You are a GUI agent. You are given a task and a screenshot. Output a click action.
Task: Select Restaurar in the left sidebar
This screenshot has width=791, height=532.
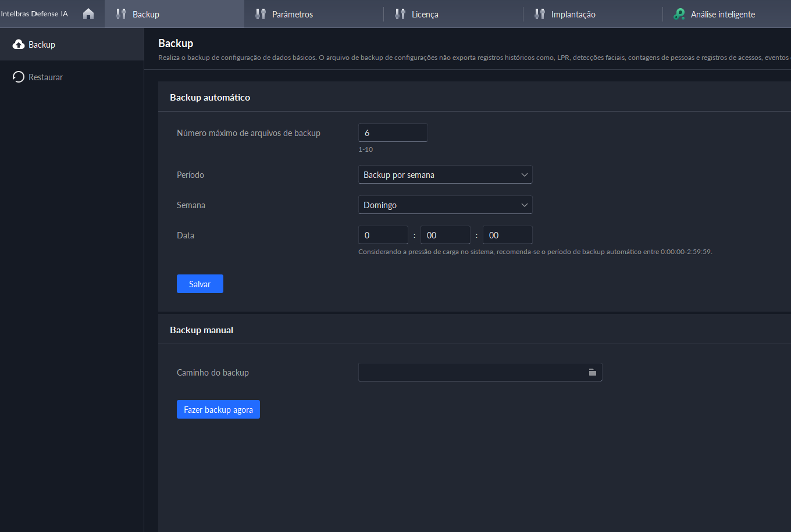click(45, 77)
